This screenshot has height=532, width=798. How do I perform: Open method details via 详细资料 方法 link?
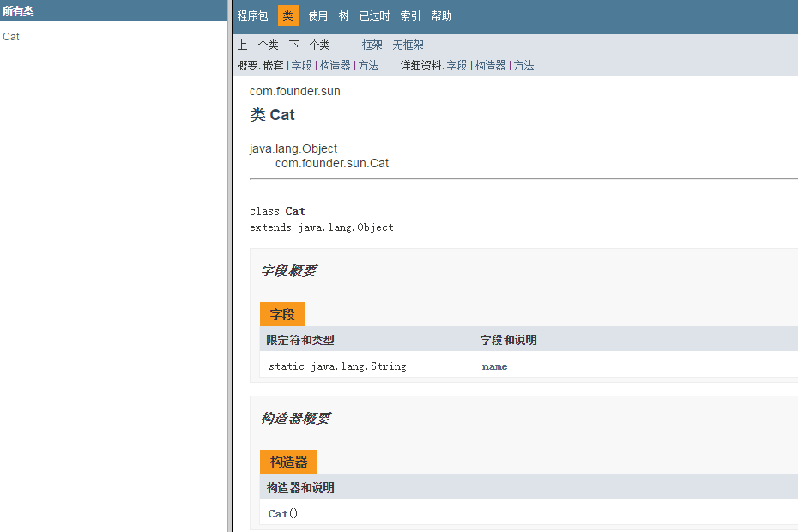click(523, 65)
